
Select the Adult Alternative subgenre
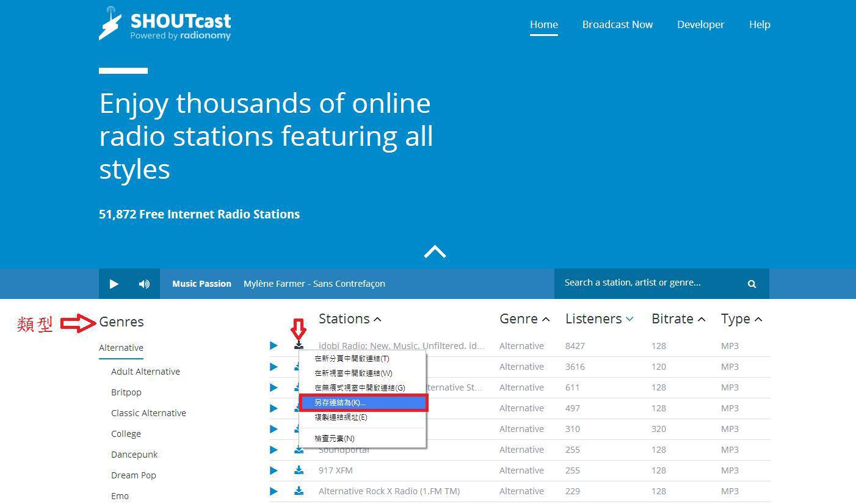[x=145, y=372]
